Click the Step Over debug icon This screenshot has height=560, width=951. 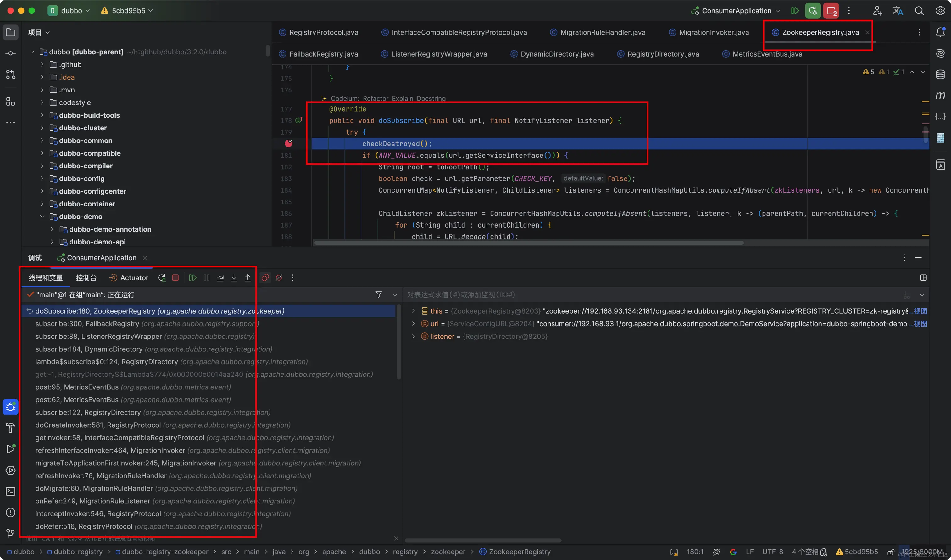point(220,278)
